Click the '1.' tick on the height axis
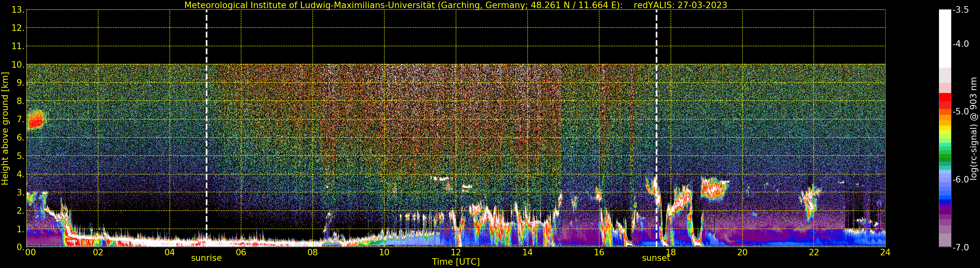 coord(20,229)
